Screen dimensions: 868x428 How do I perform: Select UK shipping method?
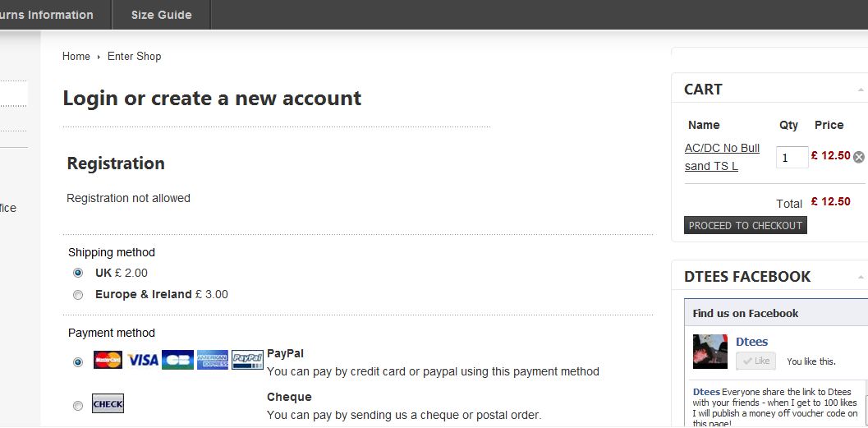78,273
